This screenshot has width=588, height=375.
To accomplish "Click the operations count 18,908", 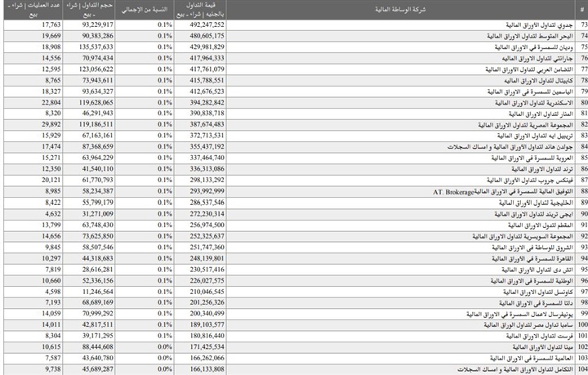I will (51, 47).
